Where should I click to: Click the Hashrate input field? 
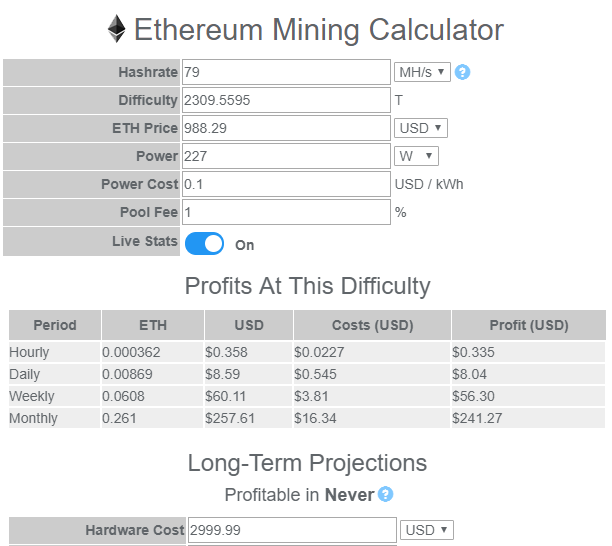click(286, 72)
